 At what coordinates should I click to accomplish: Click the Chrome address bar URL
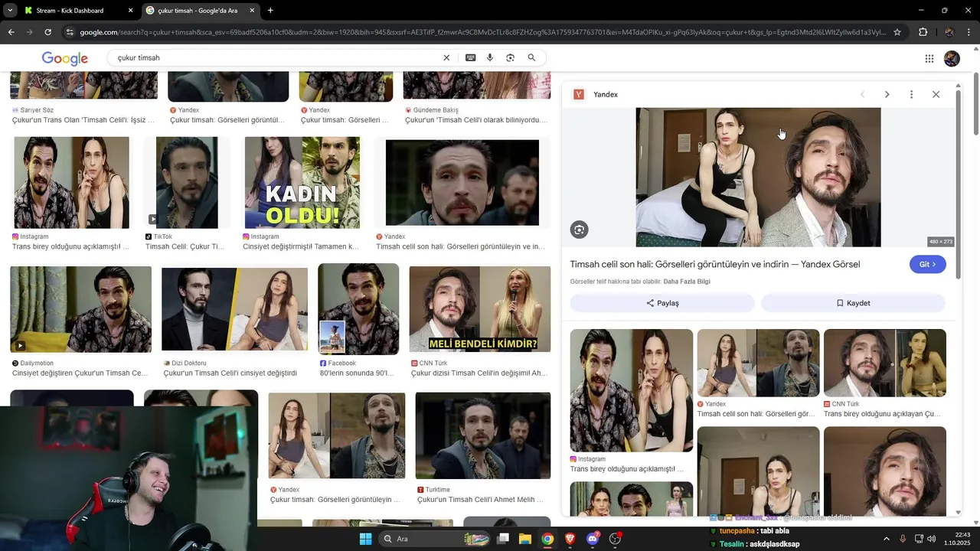click(482, 32)
